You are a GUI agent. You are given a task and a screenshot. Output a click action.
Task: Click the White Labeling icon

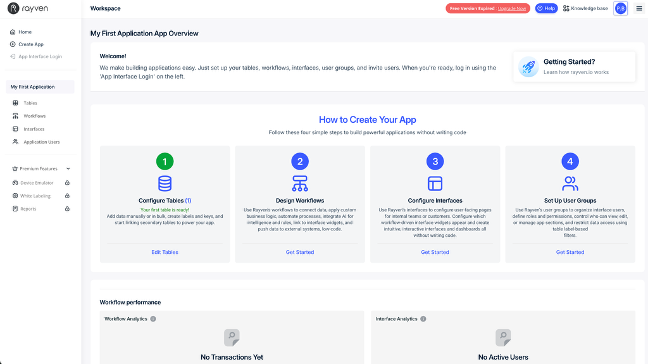(x=15, y=196)
